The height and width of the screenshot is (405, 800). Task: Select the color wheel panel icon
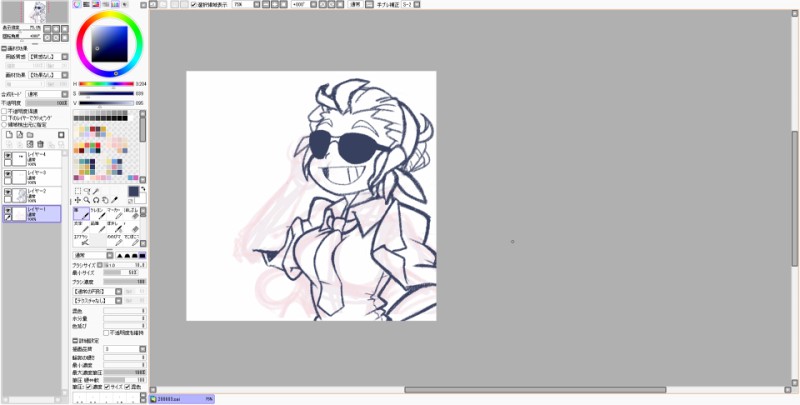point(77,4)
